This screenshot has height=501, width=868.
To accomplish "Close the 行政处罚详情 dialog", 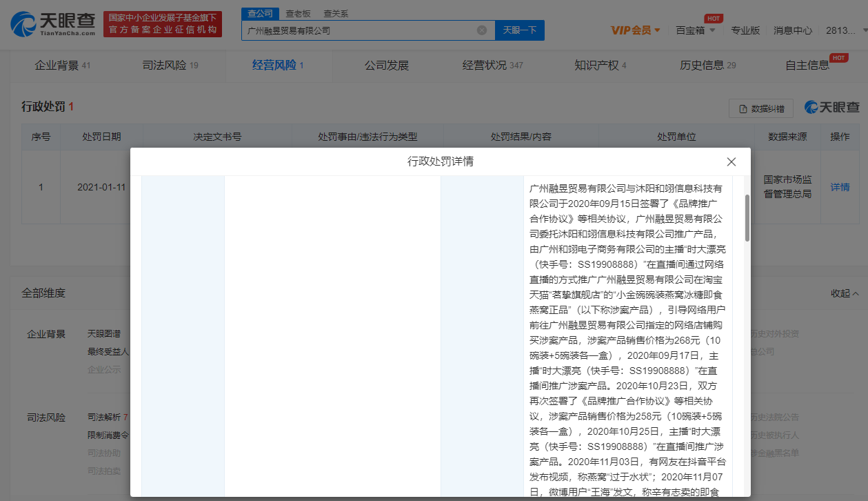I will tap(731, 161).
